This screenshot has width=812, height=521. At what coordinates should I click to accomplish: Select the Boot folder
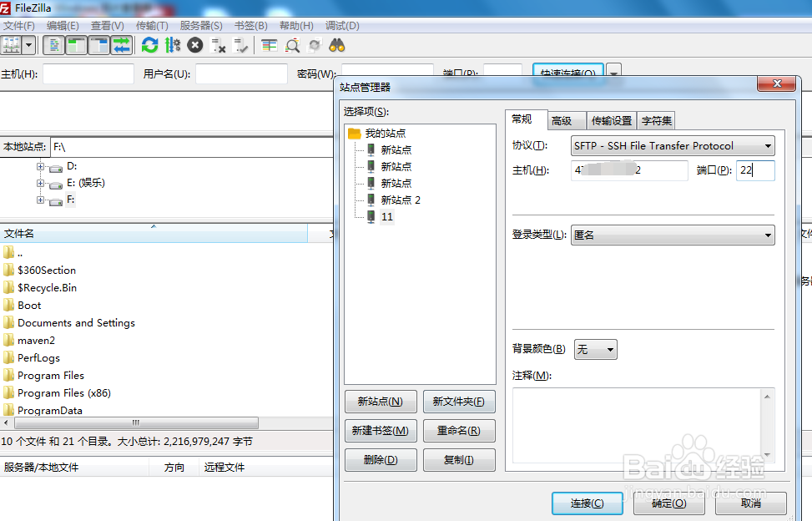pyautogui.click(x=29, y=306)
